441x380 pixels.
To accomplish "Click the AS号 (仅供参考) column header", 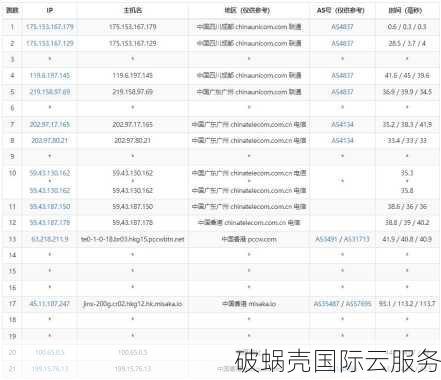I will (342, 10).
